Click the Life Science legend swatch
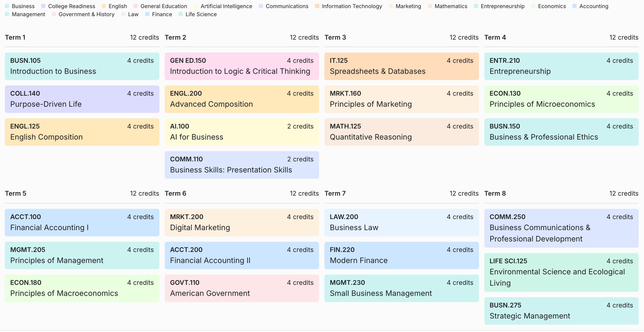644x332 pixels. pyautogui.click(x=181, y=14)
